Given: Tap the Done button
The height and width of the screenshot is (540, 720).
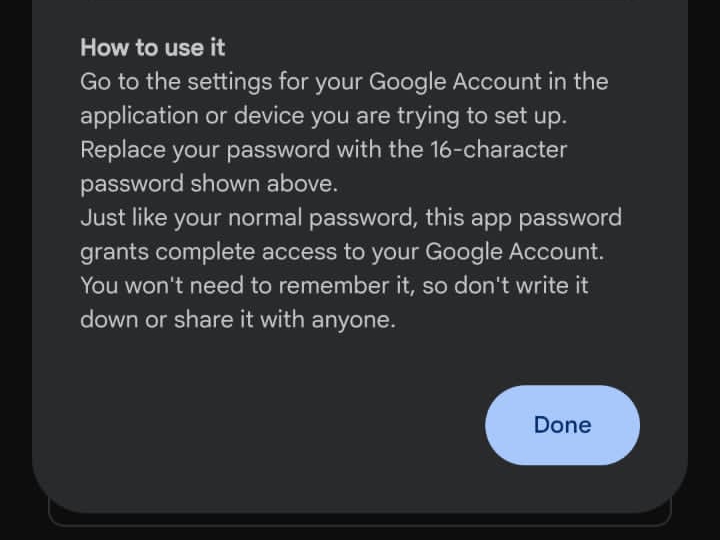Looking at the screenshot, I should [562, 425].
